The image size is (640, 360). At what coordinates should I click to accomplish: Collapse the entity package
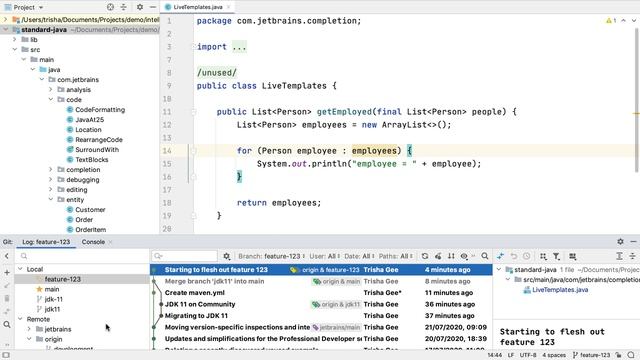tap(51, 199)
